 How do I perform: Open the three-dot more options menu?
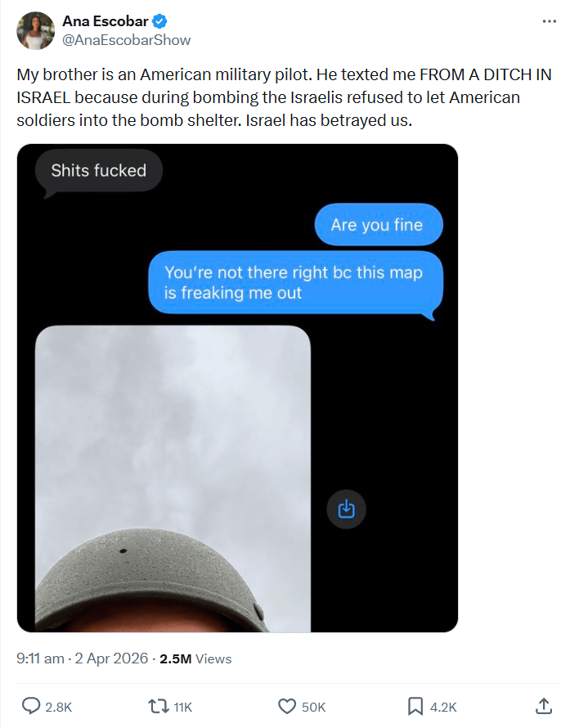549,20
